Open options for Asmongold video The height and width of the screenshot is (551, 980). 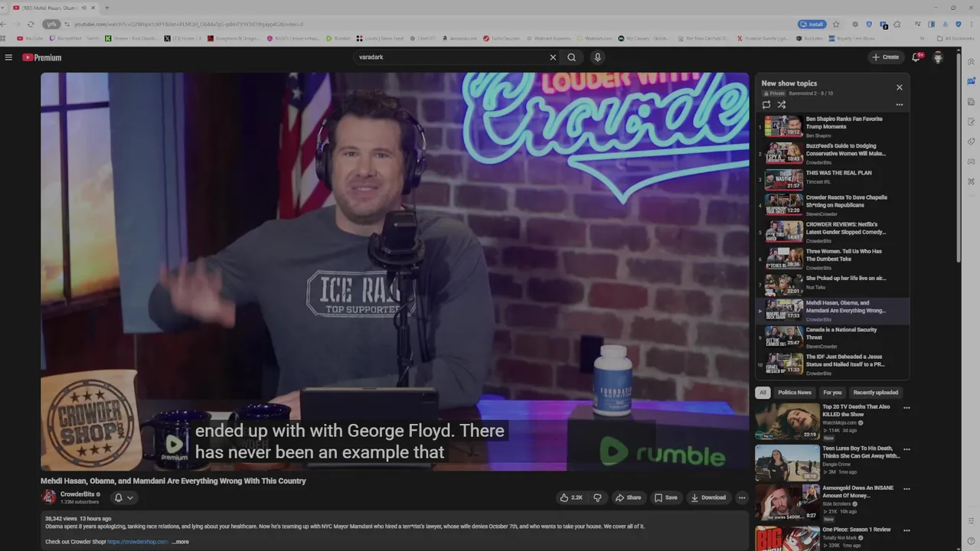click(x=906, y=488)
